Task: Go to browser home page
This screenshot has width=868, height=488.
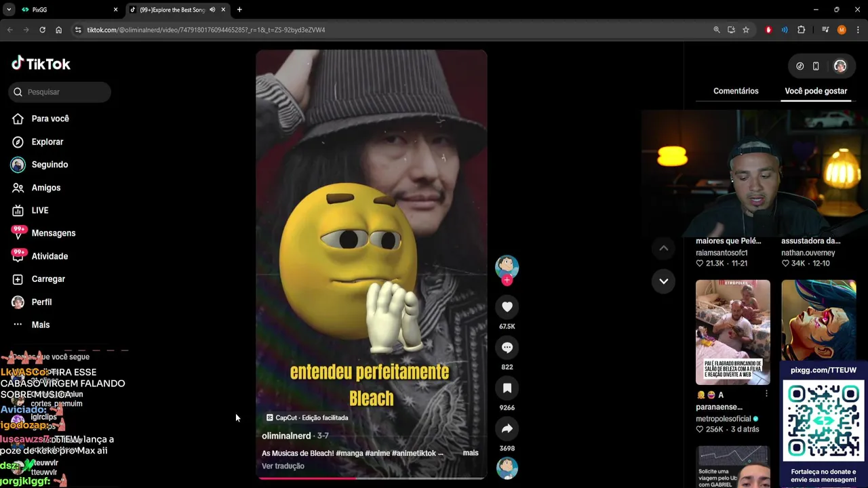Action: [58, 30]
